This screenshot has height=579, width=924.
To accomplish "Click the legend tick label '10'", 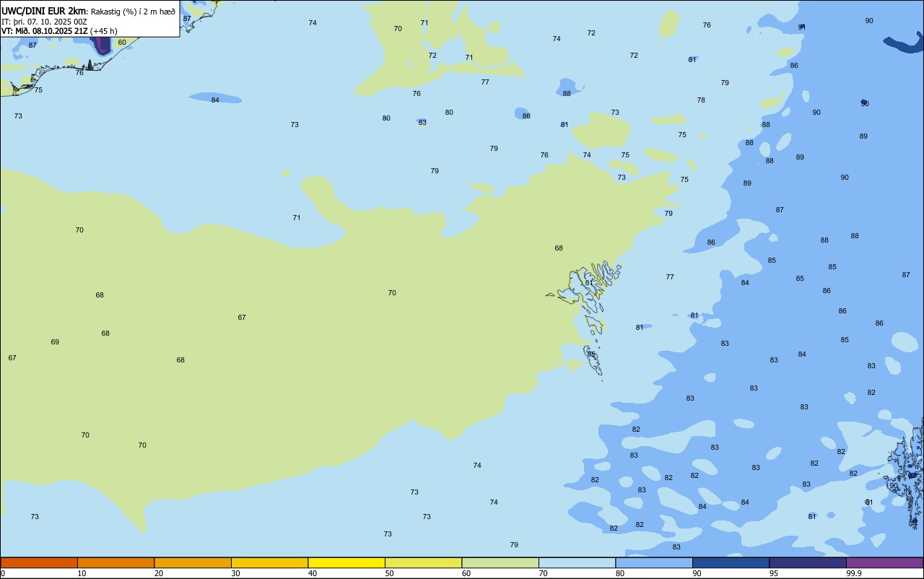I will [x=82, y=573].
